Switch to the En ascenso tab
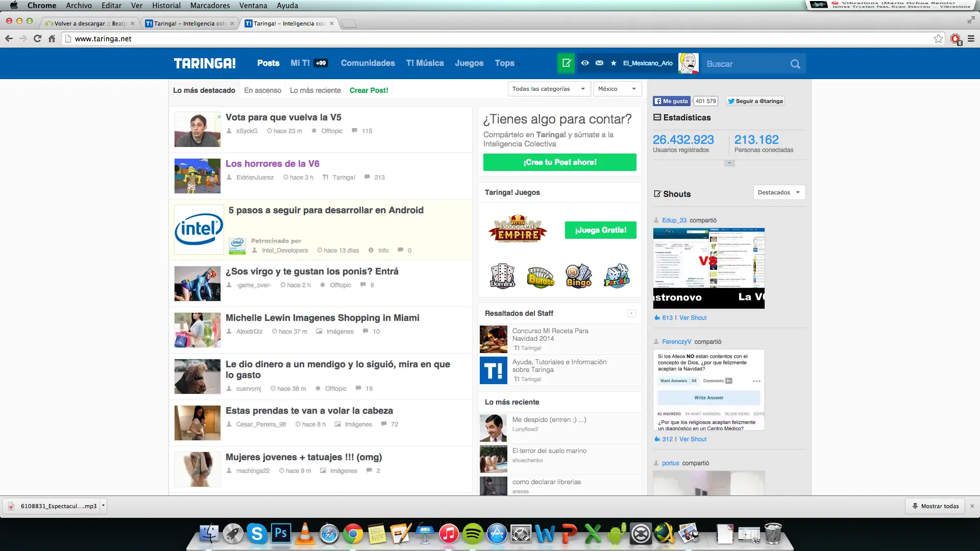The image size is (980, 551). click(x=262, y=90)
